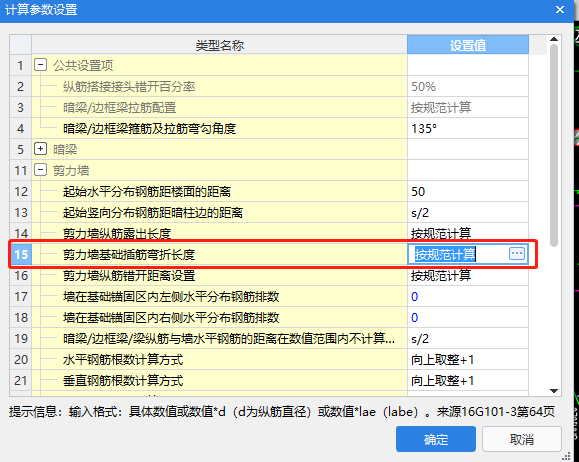Select row 水平钢筋根数计算方式
Viewport: 579px width, 462px height.
pyautogui.click(x=219, y=359)
